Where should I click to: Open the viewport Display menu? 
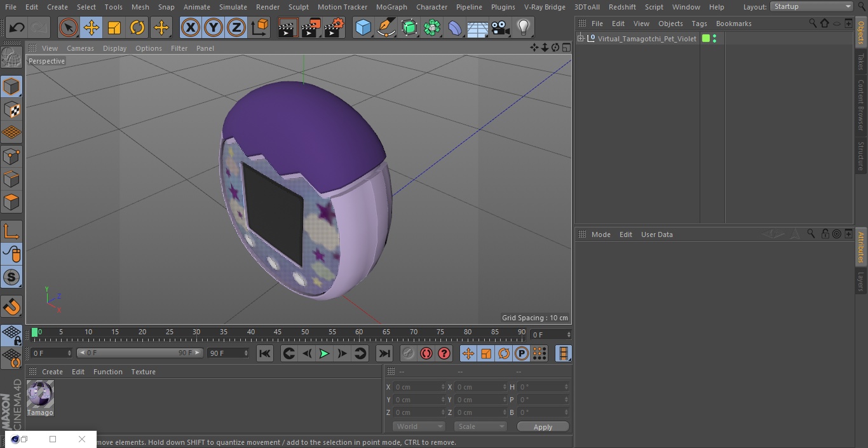click(114, 48)
